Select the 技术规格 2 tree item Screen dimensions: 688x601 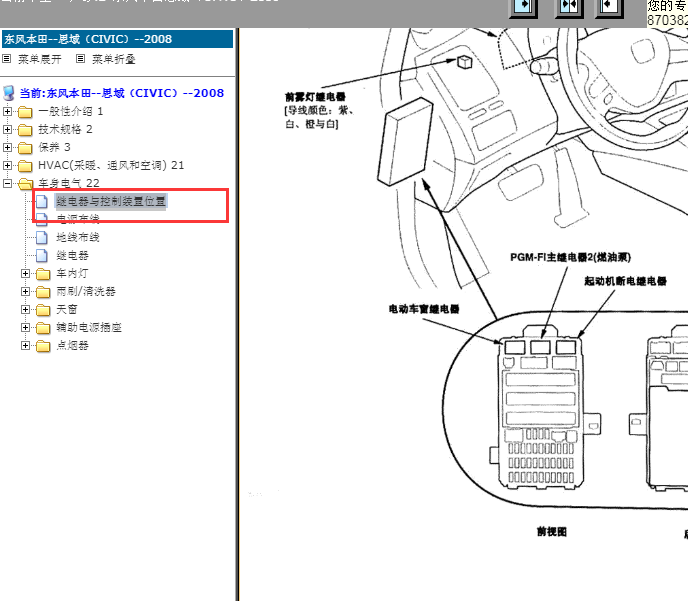pos(65,129)
